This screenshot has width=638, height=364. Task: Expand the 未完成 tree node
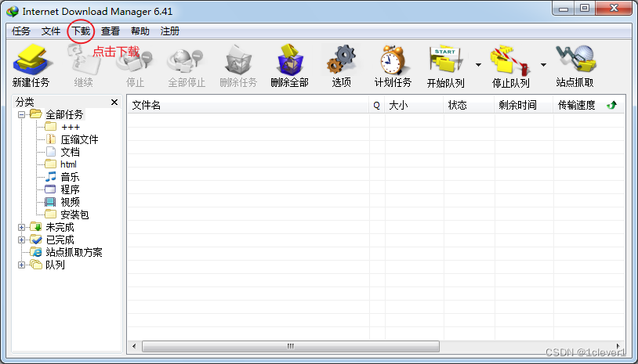click(x=22, y=227)
